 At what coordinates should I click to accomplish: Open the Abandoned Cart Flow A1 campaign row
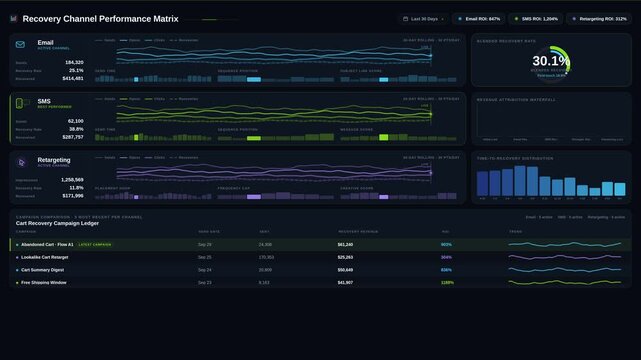[320, 244]
